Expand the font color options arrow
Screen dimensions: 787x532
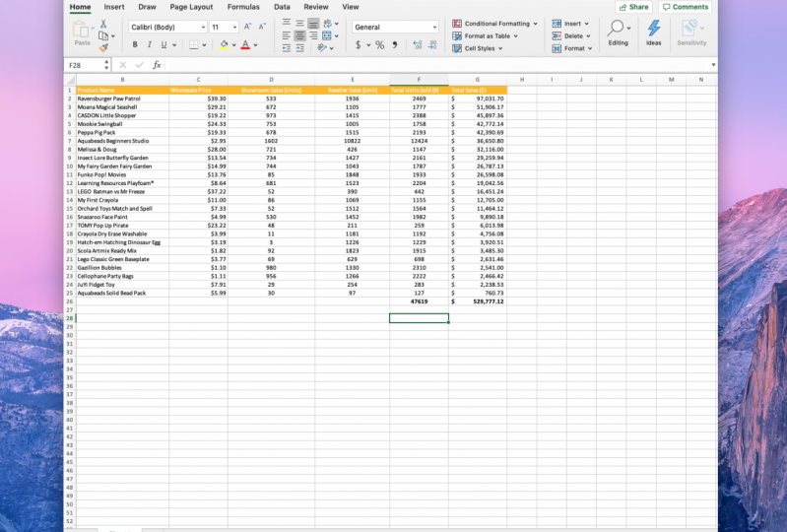[255, 45]
